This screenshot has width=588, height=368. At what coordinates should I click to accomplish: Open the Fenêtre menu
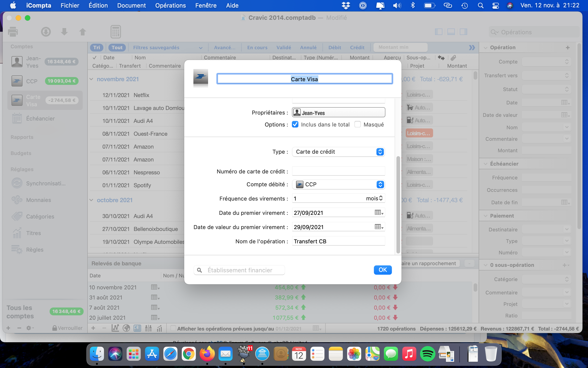pos(206,5)
